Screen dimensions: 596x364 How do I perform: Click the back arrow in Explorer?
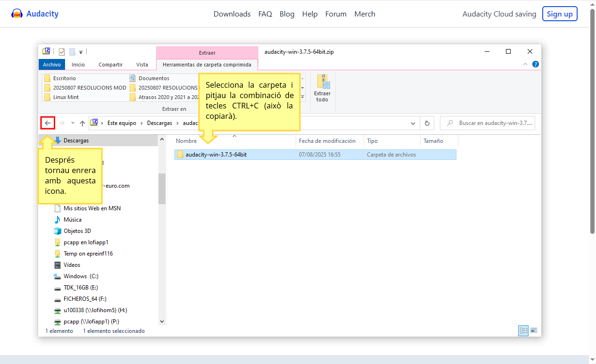click(48, 123)
